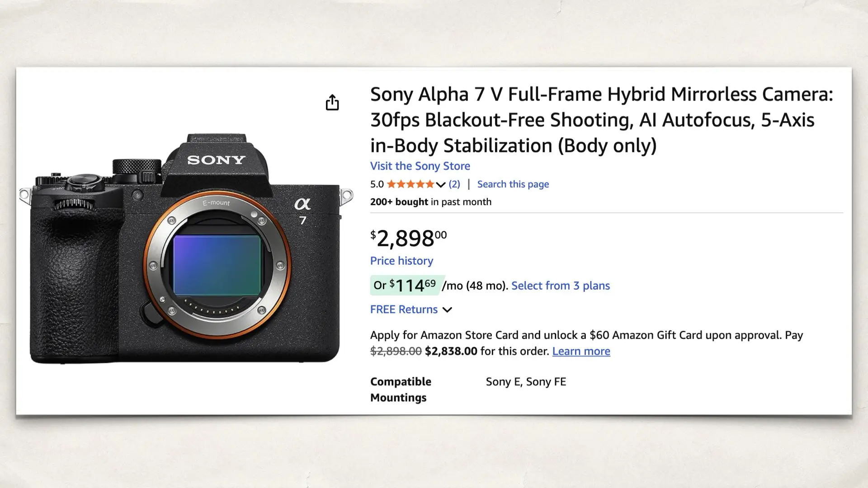
Task: Visit the Sony Store
Action: click(x=420, y=166)
